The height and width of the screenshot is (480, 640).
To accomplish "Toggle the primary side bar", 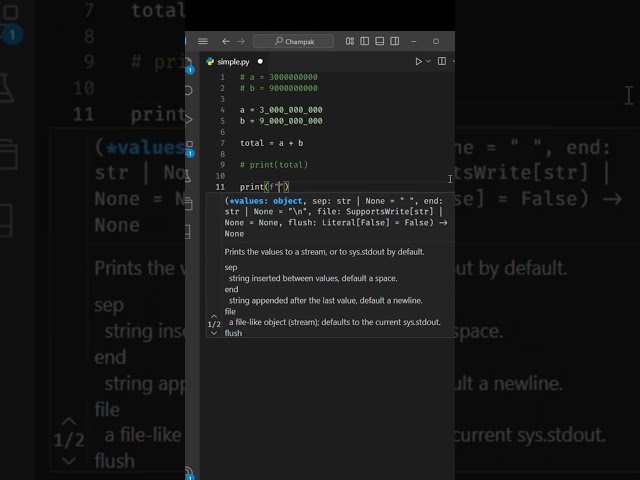I will 364,41.
